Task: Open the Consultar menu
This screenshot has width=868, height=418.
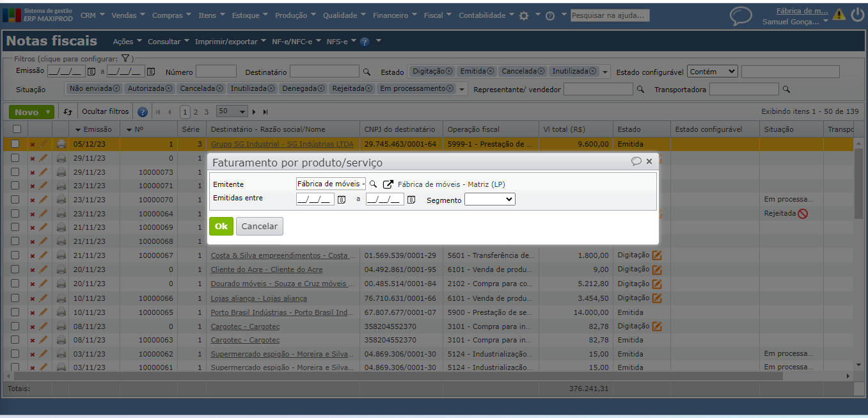Action: [x=168, y=42]
